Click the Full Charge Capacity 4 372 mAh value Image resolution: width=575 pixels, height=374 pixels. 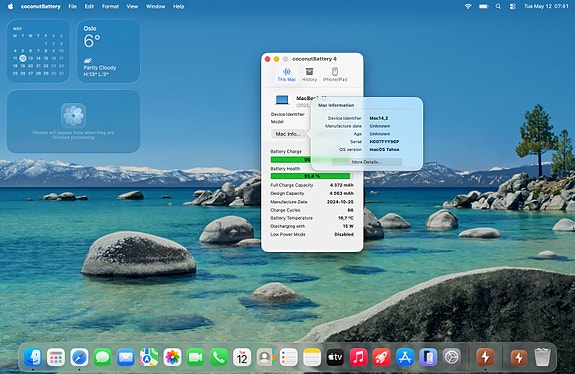tap(342, 185)
